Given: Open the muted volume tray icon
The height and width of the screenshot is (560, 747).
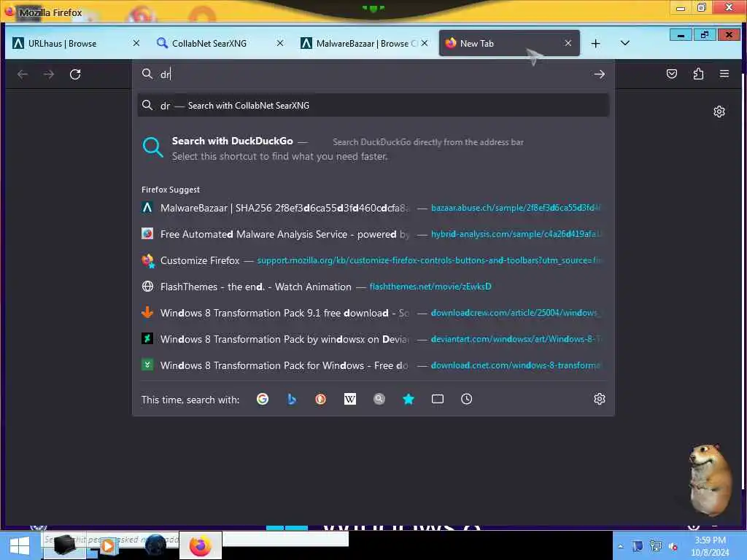Looking at the screenshot, I should (x=673, y=547).
